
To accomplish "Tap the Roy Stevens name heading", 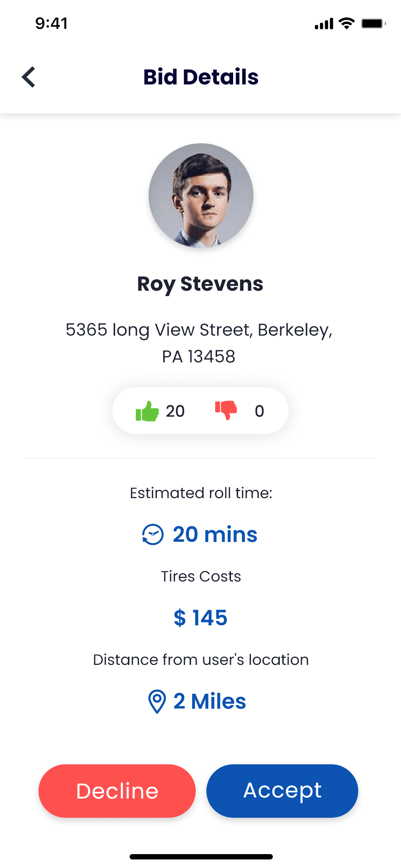I will (x=200, y=284).
